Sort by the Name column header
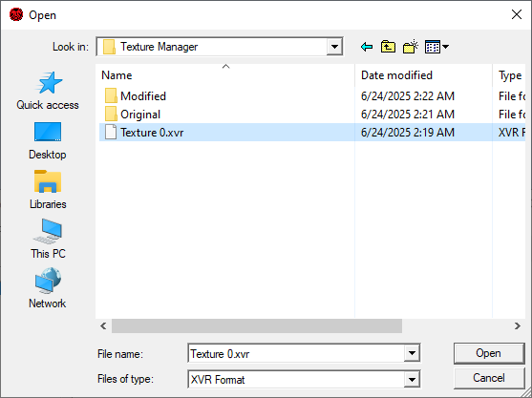 point(225,74)
